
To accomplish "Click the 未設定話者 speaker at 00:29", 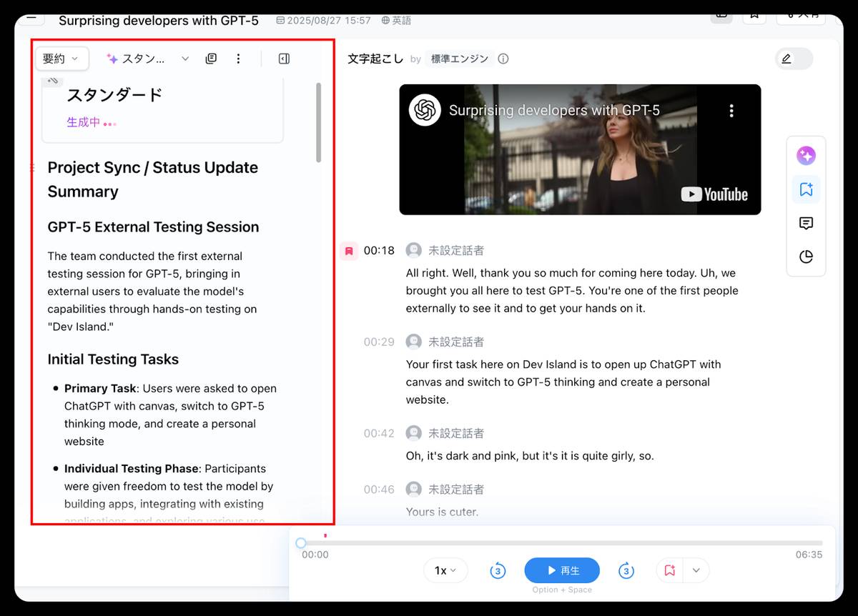I will pyautogui.click(x=456, y=342).
